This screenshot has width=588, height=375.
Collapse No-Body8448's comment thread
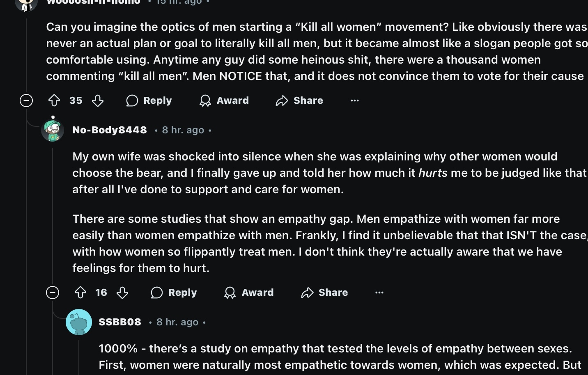coord(53,293)
